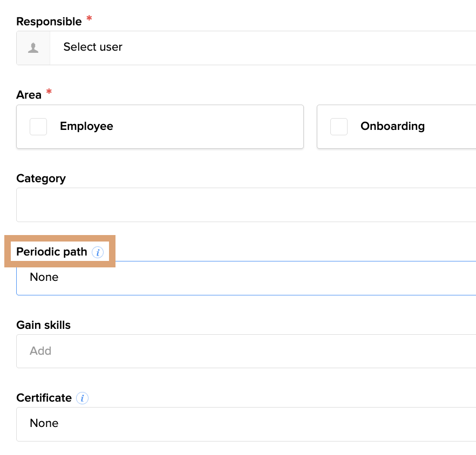Click the user avatar icon in Responsible field
The image size is (476, 455).
tap(33, 48)
